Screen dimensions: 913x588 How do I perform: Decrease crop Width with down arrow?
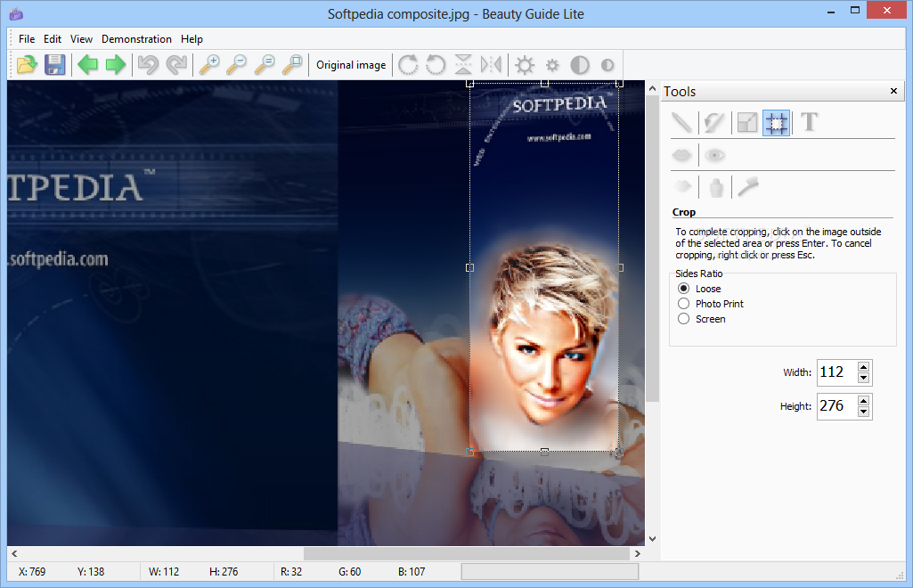pyautogui.click(x=863, y=378)
